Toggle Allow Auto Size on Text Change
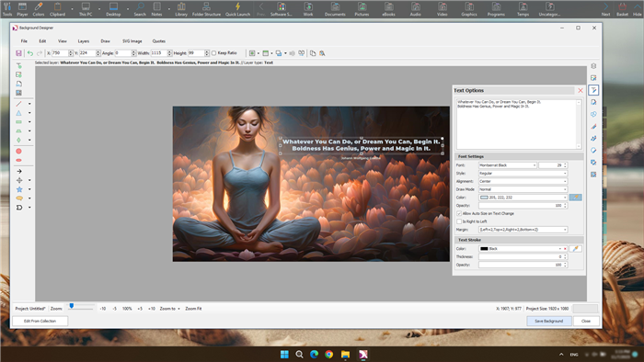 [459, 213]
